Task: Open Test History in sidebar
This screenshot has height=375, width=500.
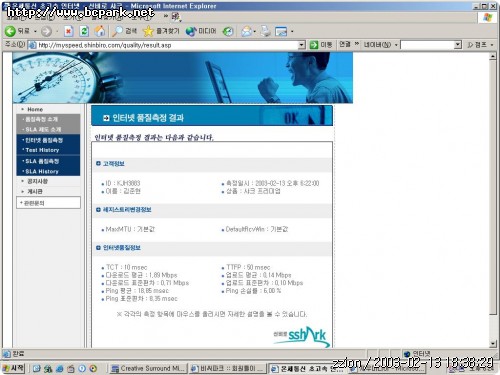Action: [x=42, y=150]
